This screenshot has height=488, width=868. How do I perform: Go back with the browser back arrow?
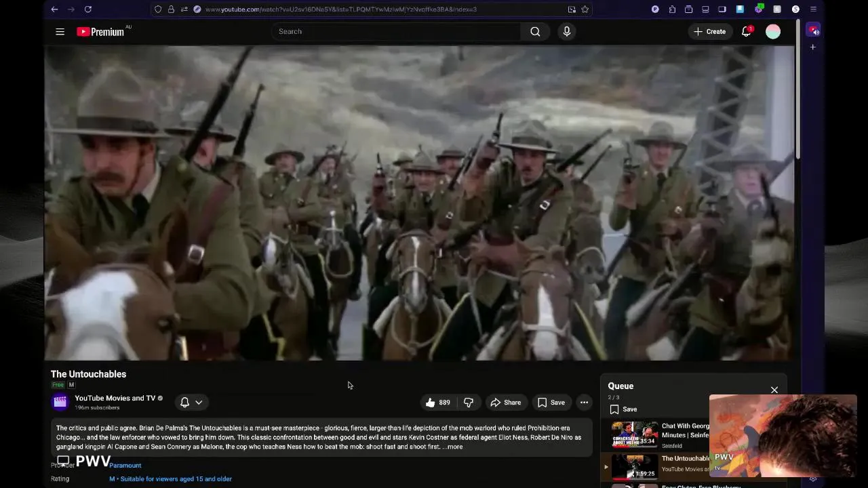(54, 9)
